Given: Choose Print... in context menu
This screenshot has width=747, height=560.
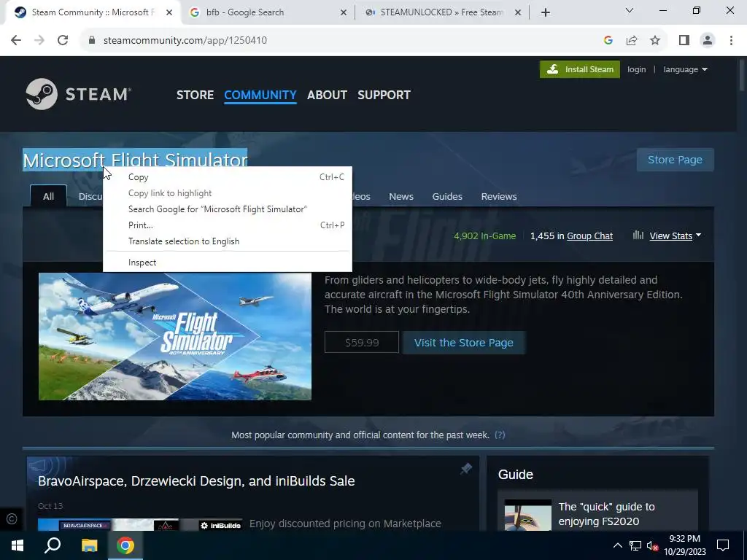Looking at the screenshot, I should point(228,225).
